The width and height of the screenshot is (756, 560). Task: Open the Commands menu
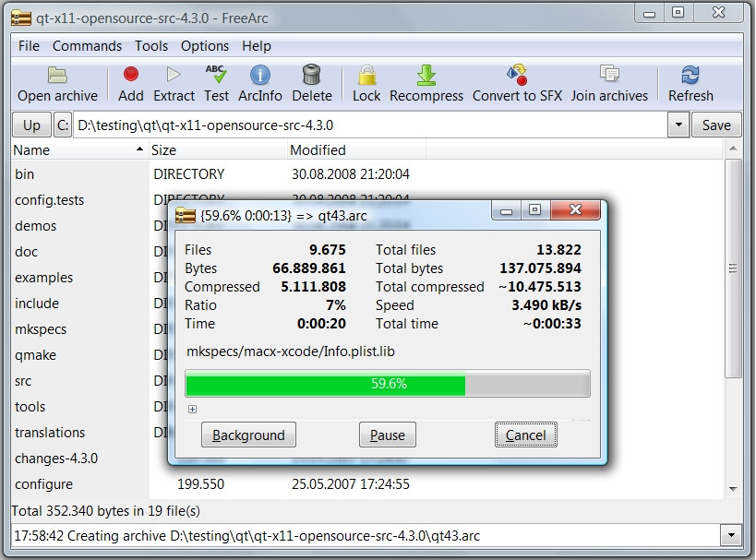click(87, 46)
